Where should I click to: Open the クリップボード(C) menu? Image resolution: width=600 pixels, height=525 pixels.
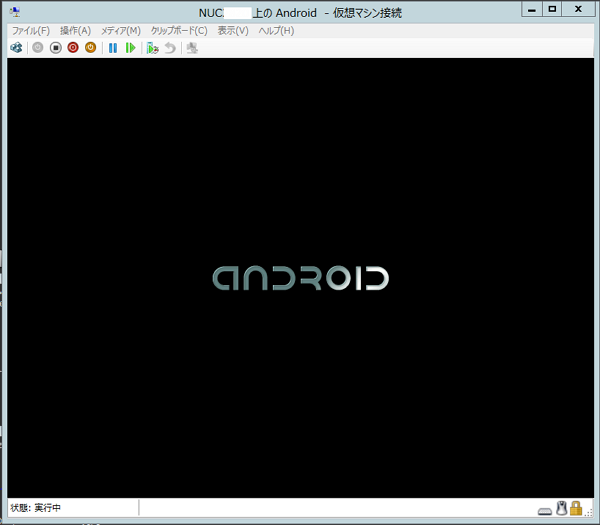coord(179,31)
